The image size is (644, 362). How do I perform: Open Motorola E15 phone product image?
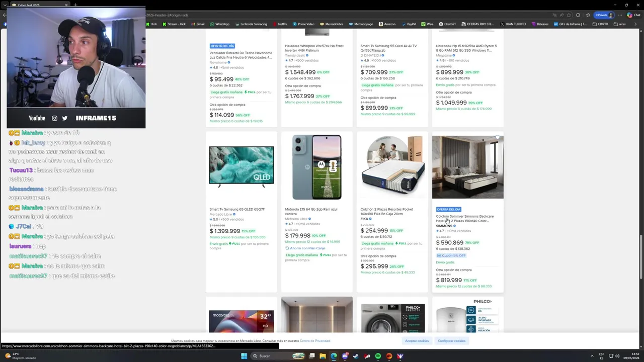[x=317, y=167]
